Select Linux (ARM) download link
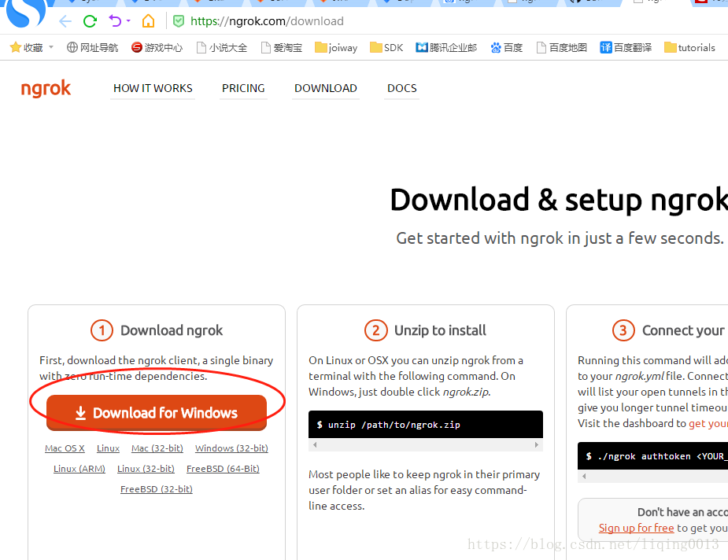The image size is (728, 560). (x=79, y=469)
